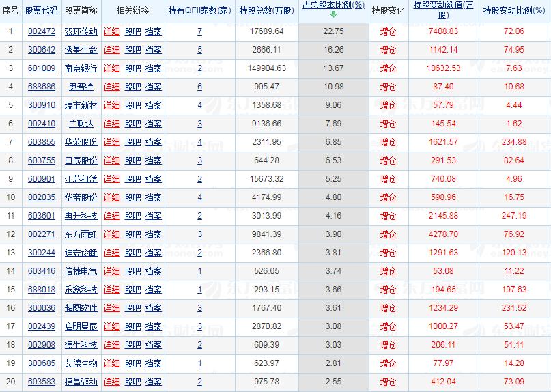Image resolution: width=551 pixels, height=392 pixels.
Task: Open 档案 link for 华荣股份
Action: (154, 142)
